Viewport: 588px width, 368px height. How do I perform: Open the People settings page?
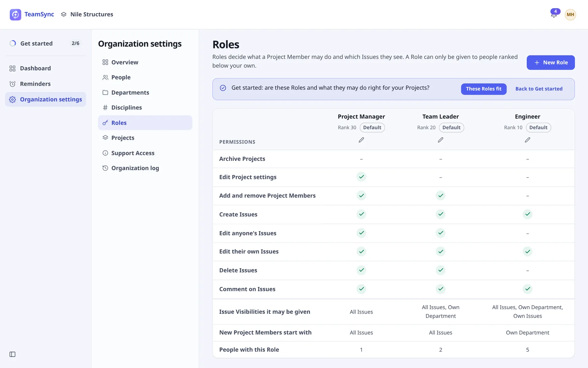[145, 77]
